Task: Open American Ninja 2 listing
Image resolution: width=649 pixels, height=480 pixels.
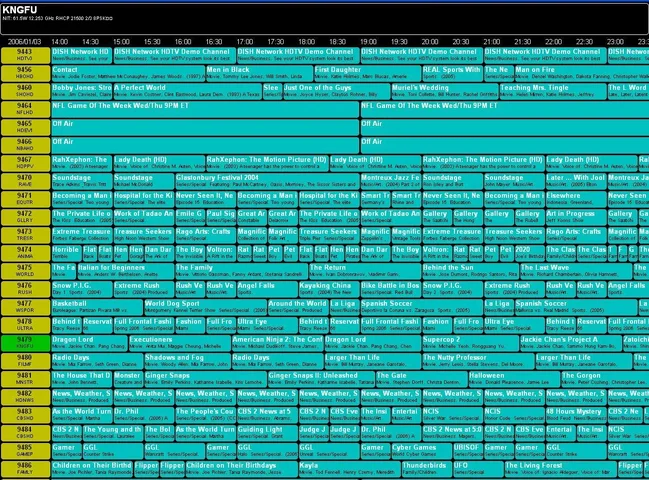Action: (x=277, y=343)
